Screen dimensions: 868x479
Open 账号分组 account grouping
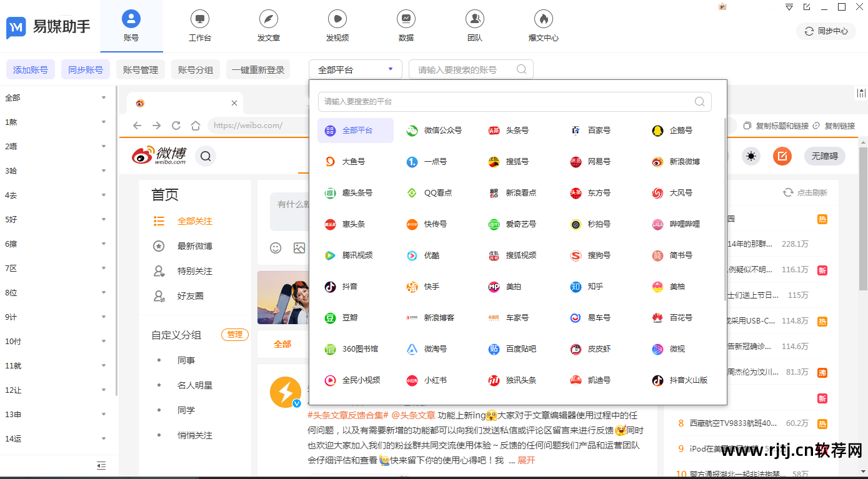[x=196, y=70]
